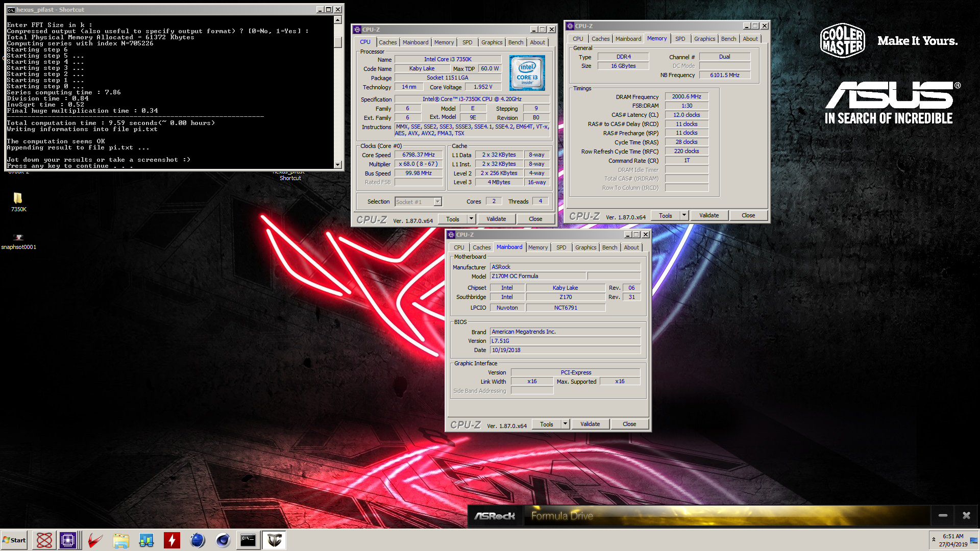Click Close button in Memory window
Screen dimensions: 980x551
[x=748, y=215]
